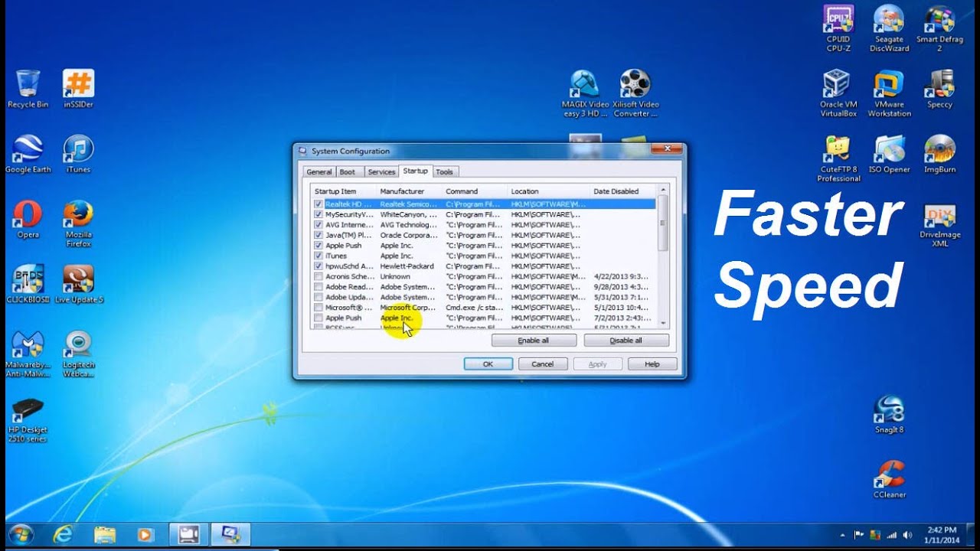Open MAGIX Video easy 3 HD shortcut

pos(585,93)
